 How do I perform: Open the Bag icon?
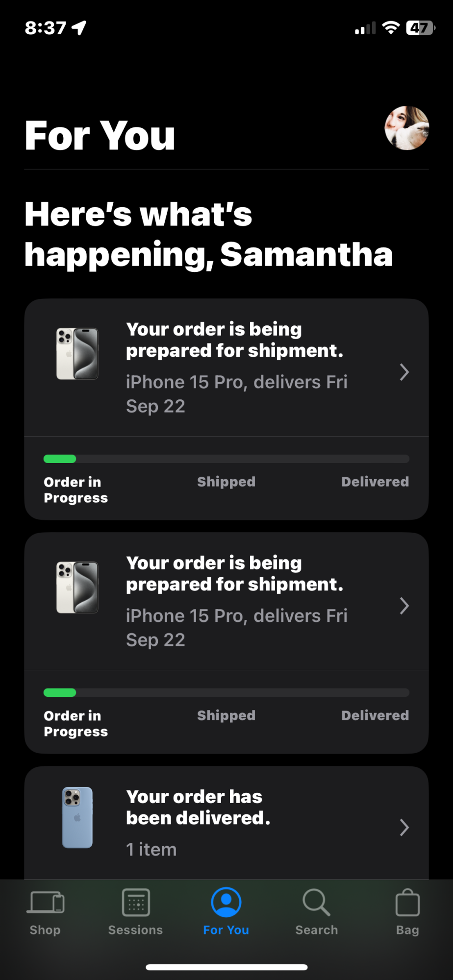[407, 902]
